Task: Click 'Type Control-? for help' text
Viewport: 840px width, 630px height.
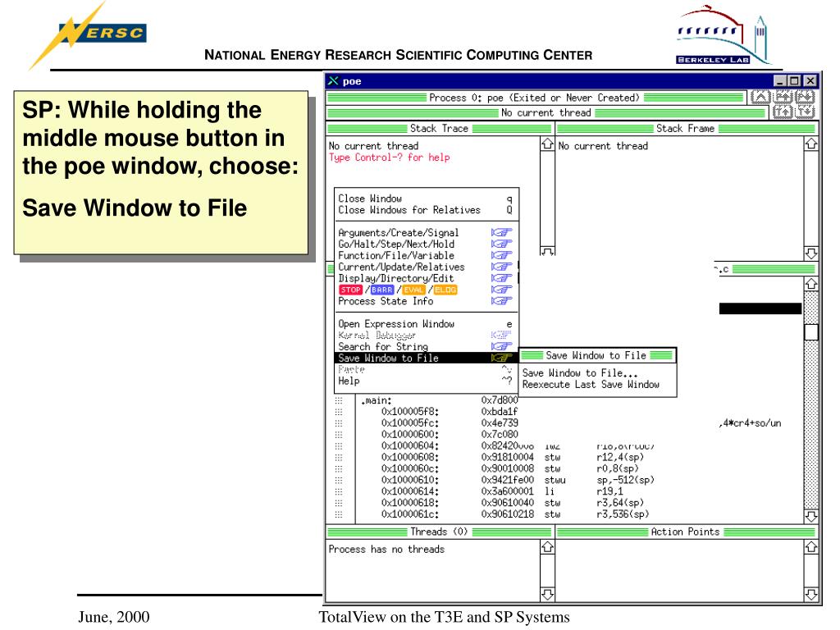Action: coord(389,157)
